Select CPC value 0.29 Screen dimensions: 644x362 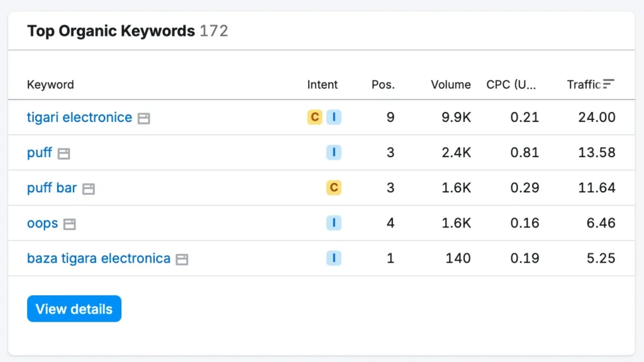pyautogui.click(x=525, y=188)
